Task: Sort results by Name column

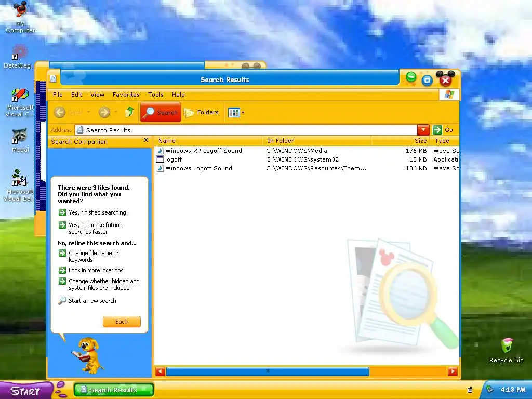Action: pyautogui.click(x=208, y=141)
